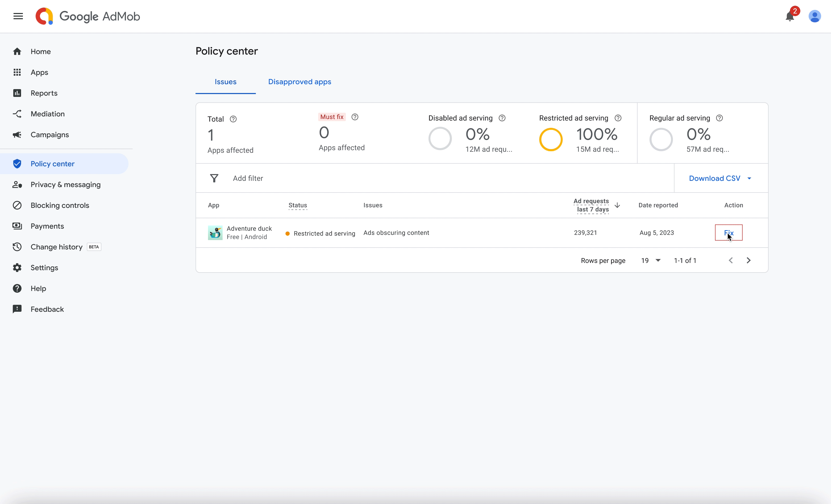Click the BETA badge by Change history
Viewport: 831px width, 504px height.
tap(94, 247)
